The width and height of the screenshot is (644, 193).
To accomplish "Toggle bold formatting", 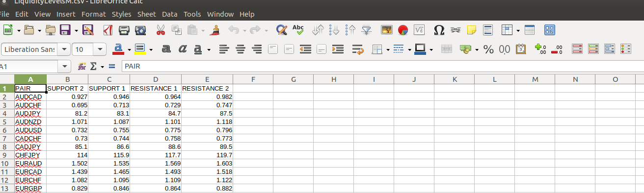I will point(166,49).
